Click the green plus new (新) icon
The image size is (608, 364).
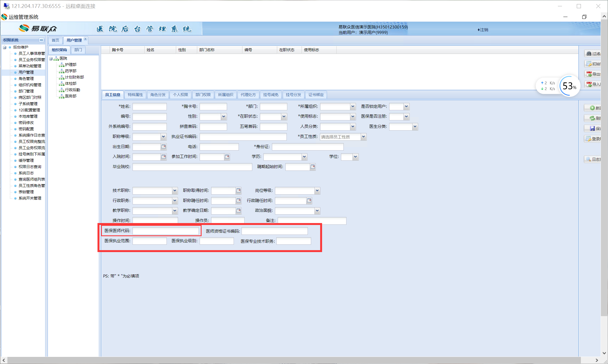(592, 108)
